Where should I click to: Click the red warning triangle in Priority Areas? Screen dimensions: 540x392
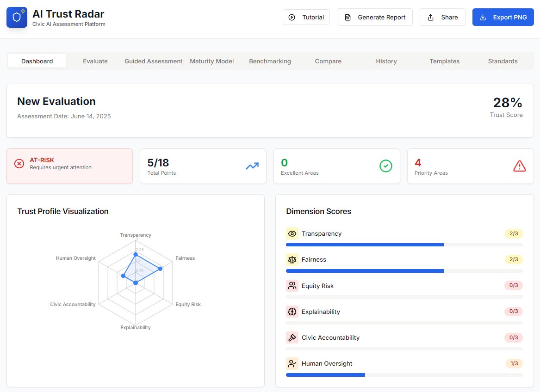519,166
